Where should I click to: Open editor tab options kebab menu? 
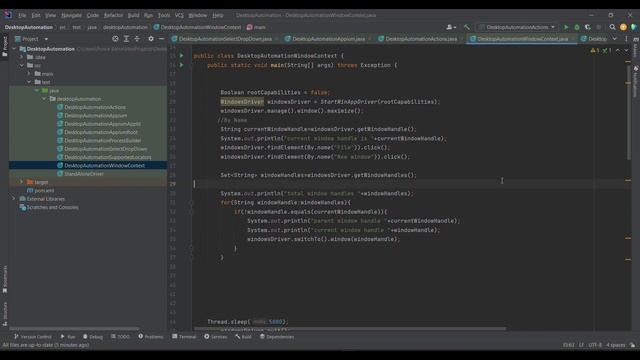tap(626, 39)
